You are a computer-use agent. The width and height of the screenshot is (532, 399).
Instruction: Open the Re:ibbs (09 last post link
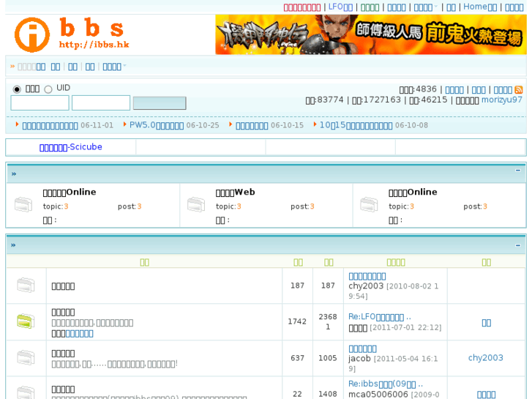(x=386, y=384)
